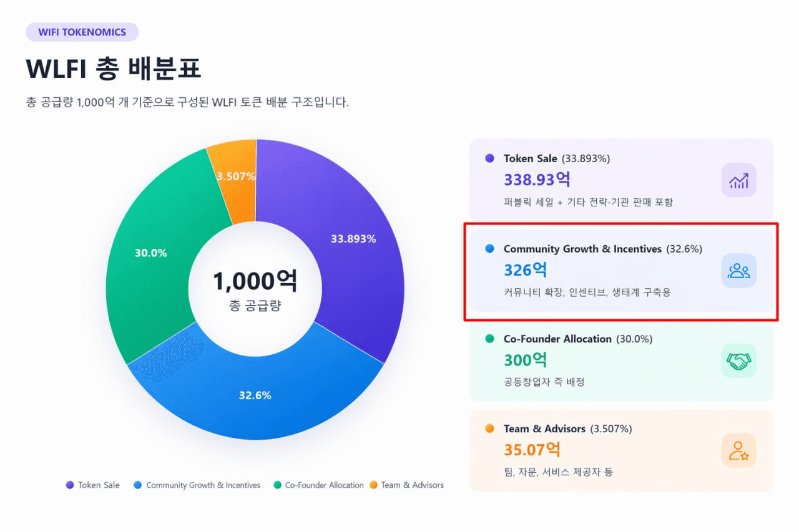Click the Co-Founder Allocation handshake icon
This screenshot has width=799, height=532.
(x=738, y=360)
